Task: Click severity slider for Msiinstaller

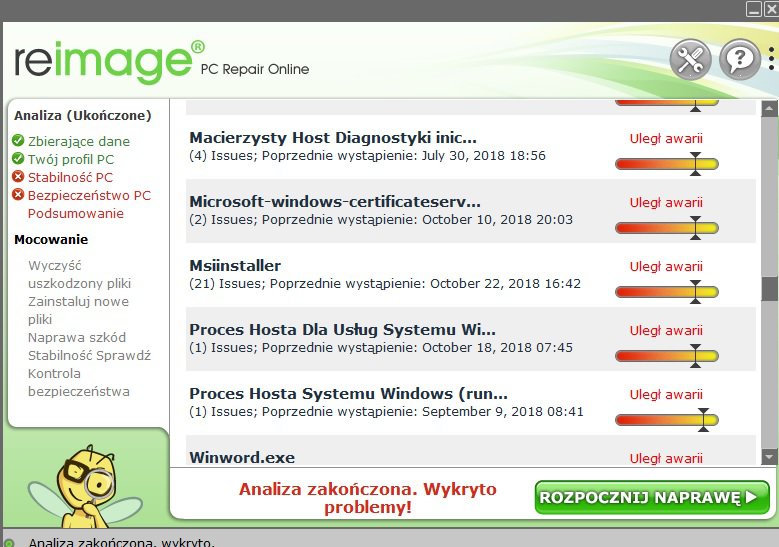Action: (x=667, y=292)
